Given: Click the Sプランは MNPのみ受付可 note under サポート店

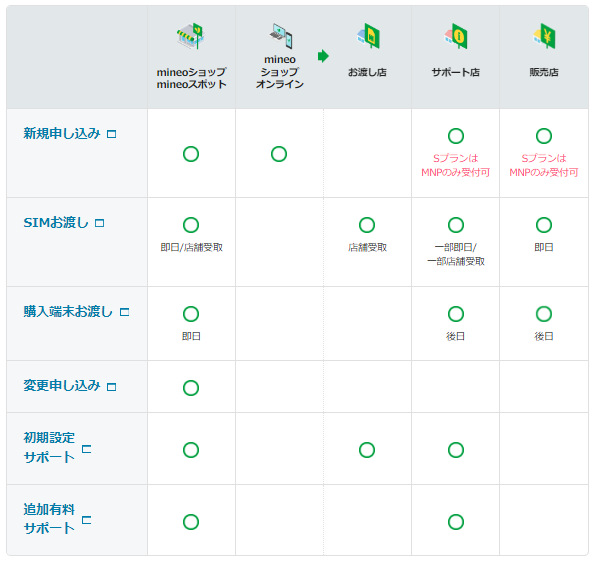Looking at the screenshot, I should (x=456, y=165).
